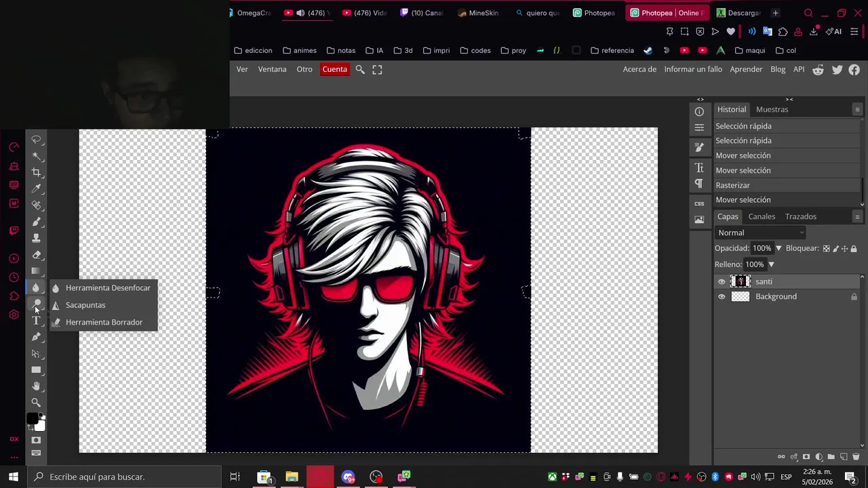
Task: Open the Photopea Reddit link icon
Action: pos(818,69)
